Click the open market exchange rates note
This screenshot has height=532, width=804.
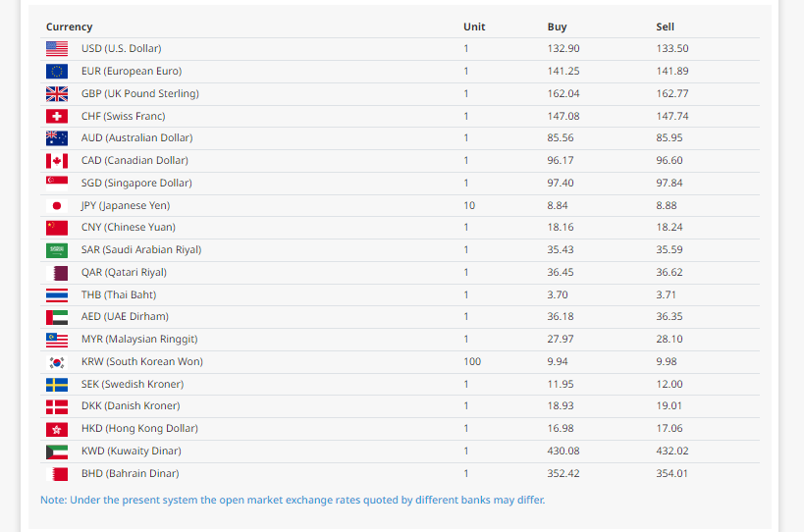[x=293, y=500]
